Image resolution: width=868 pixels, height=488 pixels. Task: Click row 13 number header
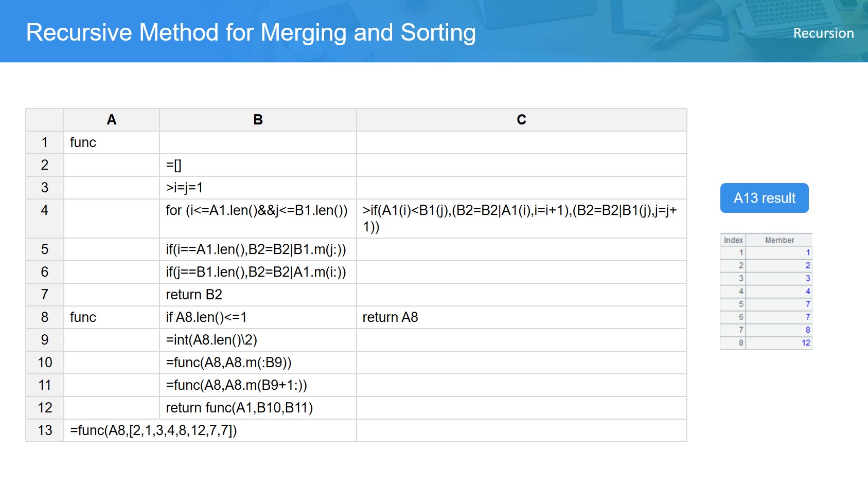click(x=45, y=430)
